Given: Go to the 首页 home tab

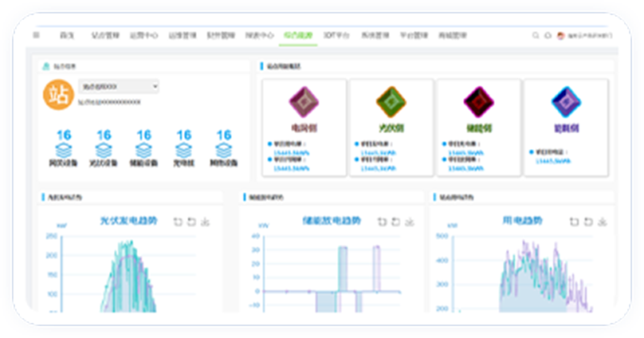Looking at the screenshot, I should [67, 35].
